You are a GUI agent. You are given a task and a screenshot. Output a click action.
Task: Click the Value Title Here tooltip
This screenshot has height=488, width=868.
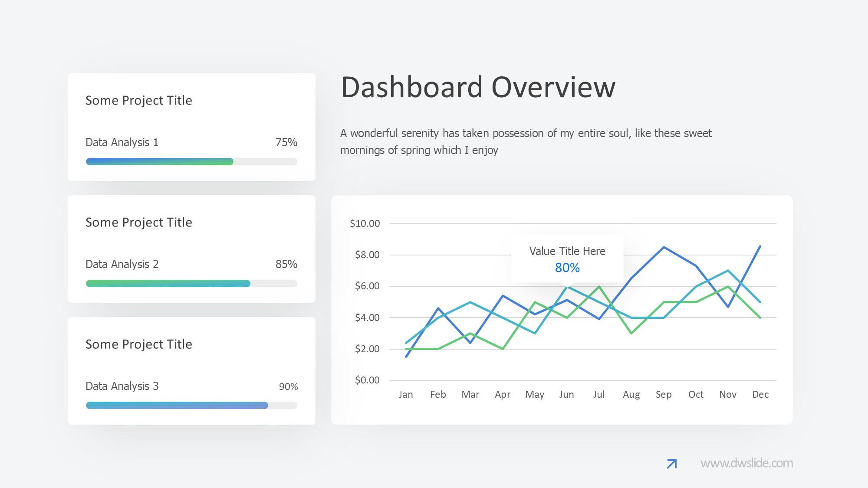pyautogui.click(x=567, y=252)
